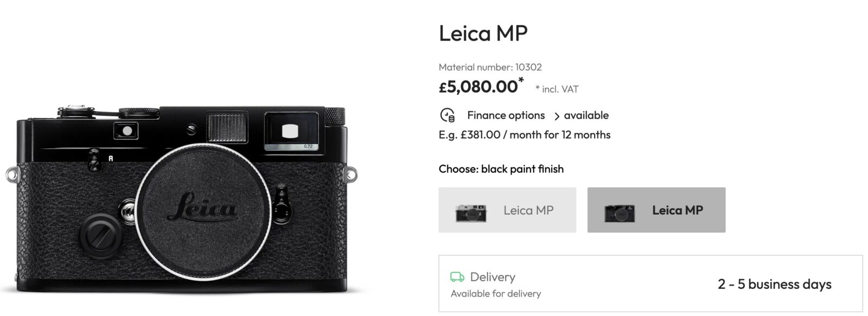Click the Material number 10302 text
Screen dimensions: 868x316
[490, 67]
